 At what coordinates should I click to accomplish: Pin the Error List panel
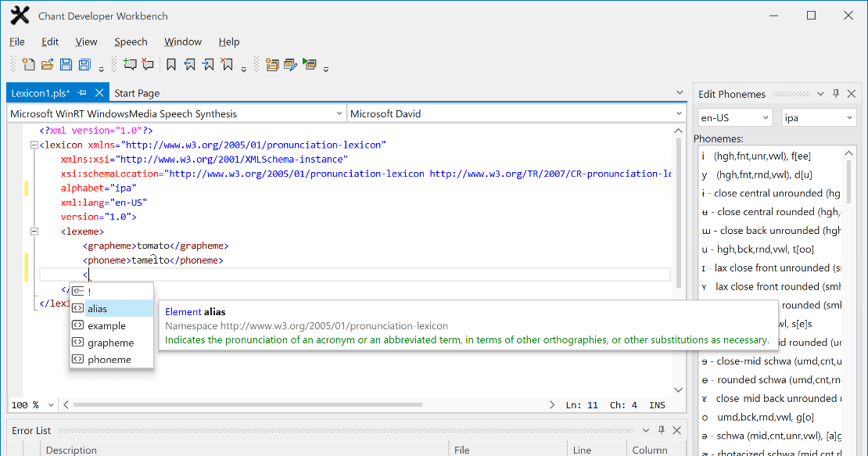(661, 430)
